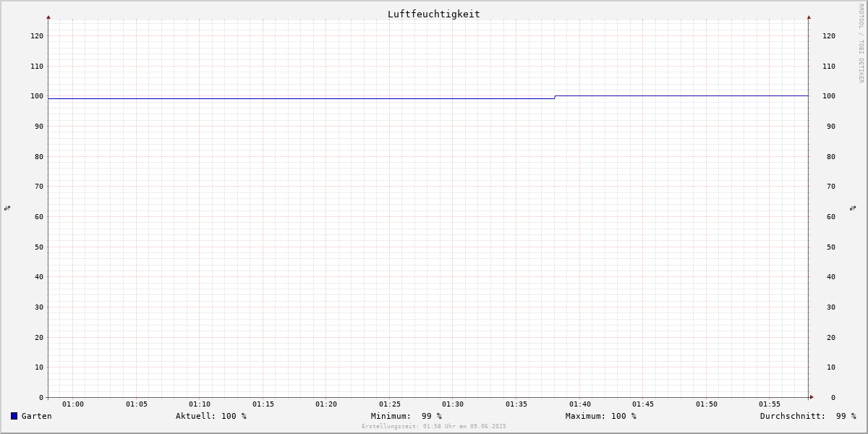Click the 01:20 time axis label
The width and height of the screenshot is (868, 434).
(x=326, y=404)
